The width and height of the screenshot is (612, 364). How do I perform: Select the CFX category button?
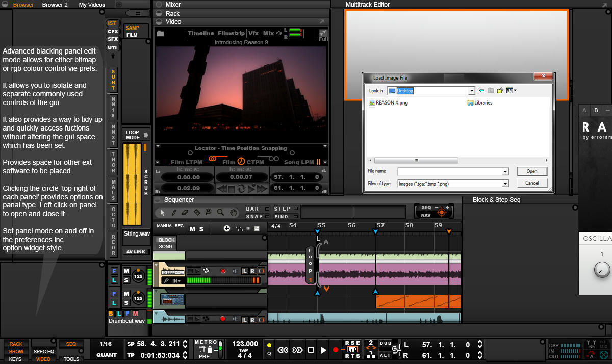pos(113,31)
